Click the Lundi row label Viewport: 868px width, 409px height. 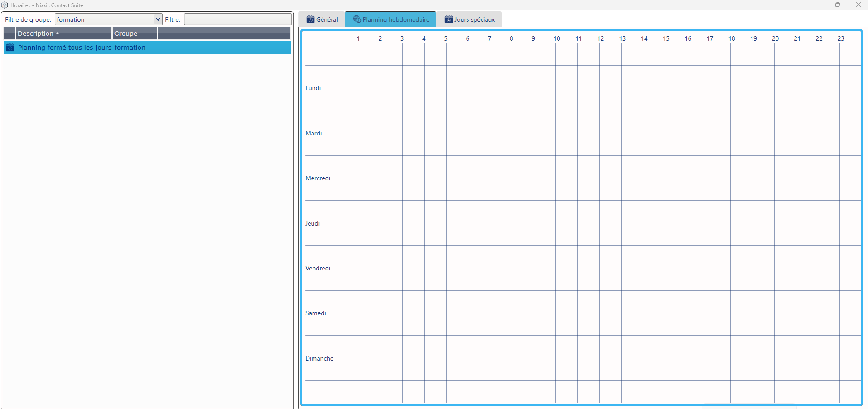click(x=313, y=88)
